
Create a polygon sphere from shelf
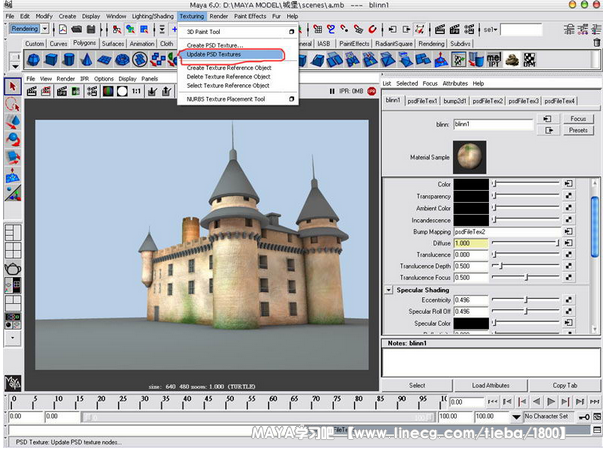point(34,60)
